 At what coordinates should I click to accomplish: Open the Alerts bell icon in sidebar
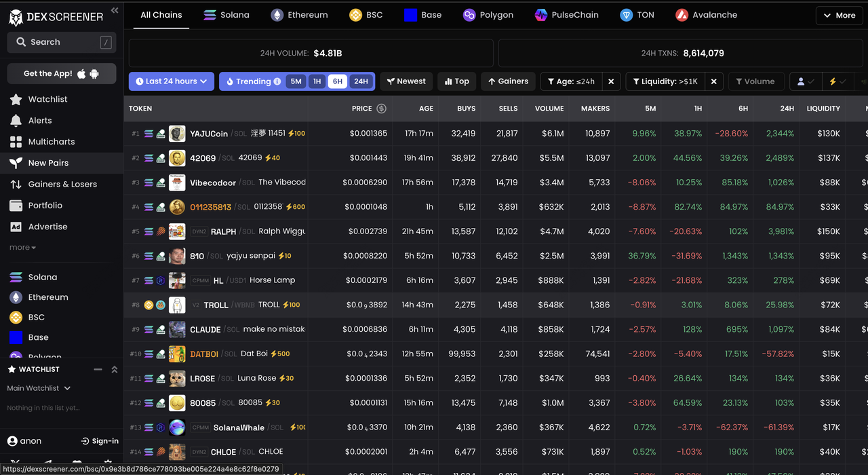coord(16,121)
